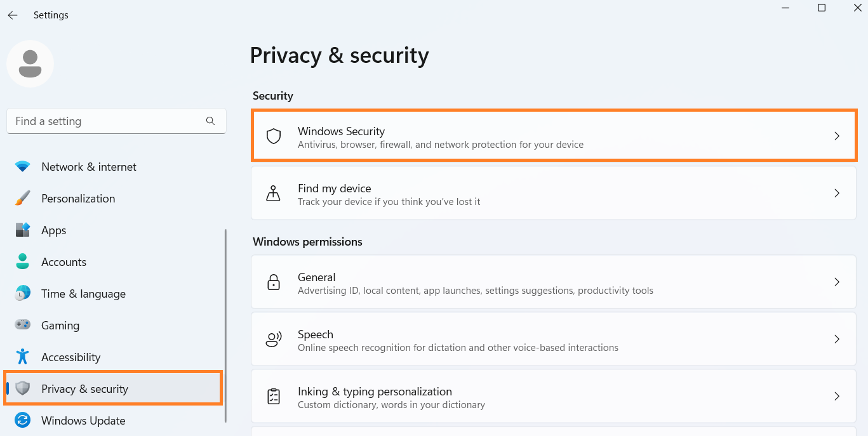Image resolution: width=868 pixels, height=436 pixels.
Task: Click the Speech recognition icon
Action: pyautogui.click(x=274, y=340)
